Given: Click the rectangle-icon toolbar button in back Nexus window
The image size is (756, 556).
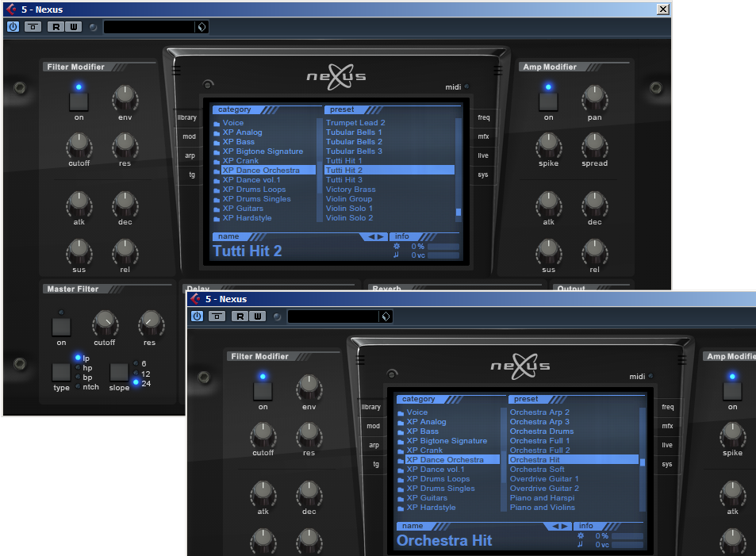Looking at the screenshot, I should (33, 27).
